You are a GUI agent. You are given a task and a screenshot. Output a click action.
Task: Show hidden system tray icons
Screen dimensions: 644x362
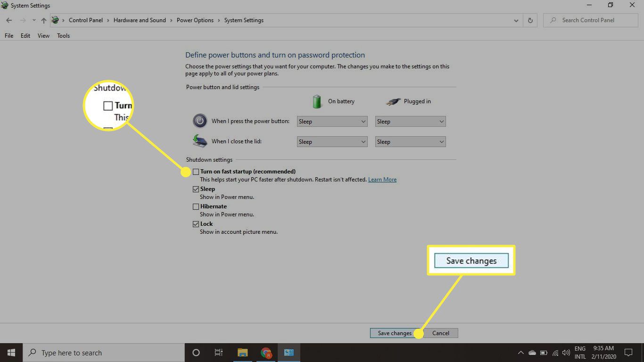tap(521, 353)
